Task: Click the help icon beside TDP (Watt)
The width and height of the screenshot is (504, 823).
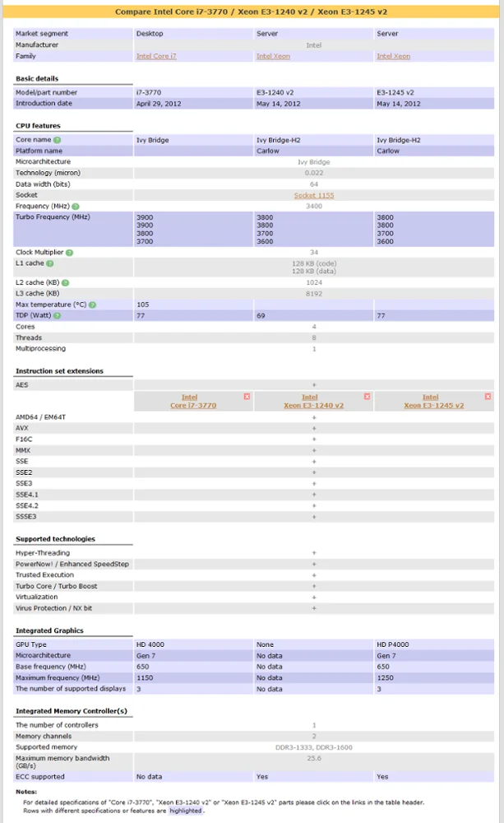Action: 58,316
